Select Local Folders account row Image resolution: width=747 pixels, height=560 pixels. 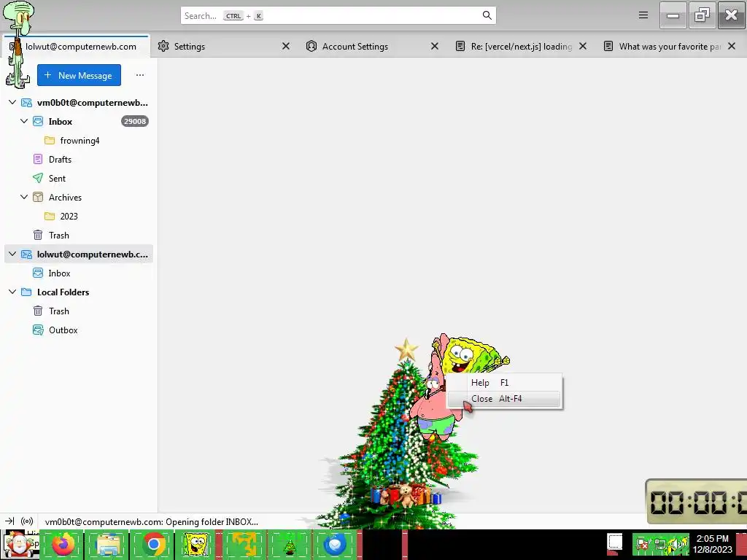(x=79, y=292)
